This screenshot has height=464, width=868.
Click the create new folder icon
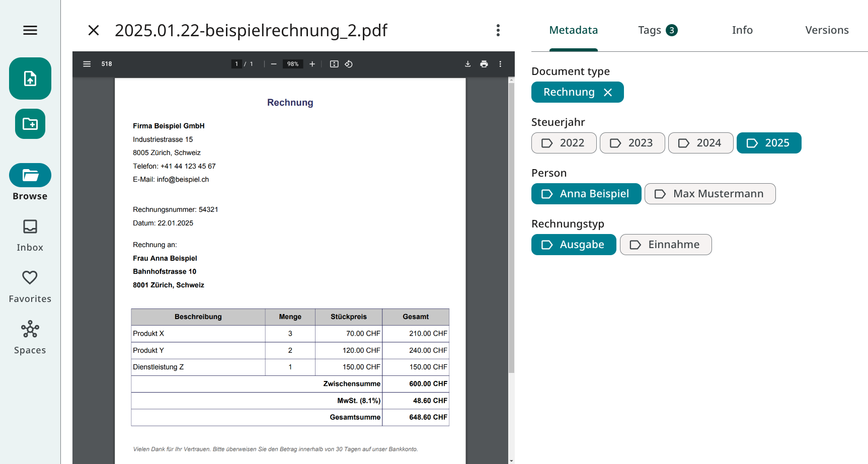[30, 124]
